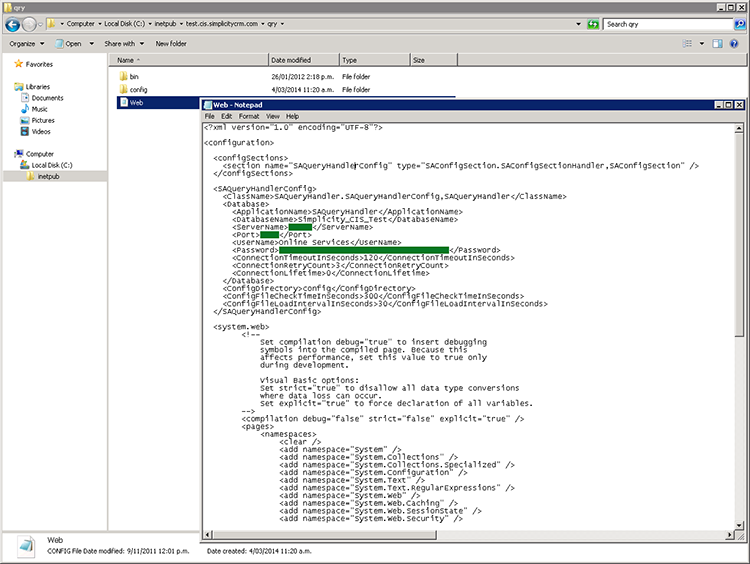
Task: Open Notepad Format menu
Action: pyautogui.click(x=249, y=116)
